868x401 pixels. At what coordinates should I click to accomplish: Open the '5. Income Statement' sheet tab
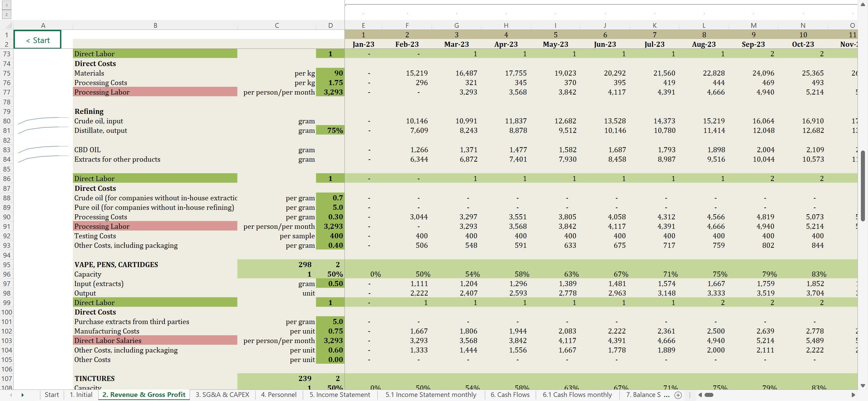tap(340, 395)
